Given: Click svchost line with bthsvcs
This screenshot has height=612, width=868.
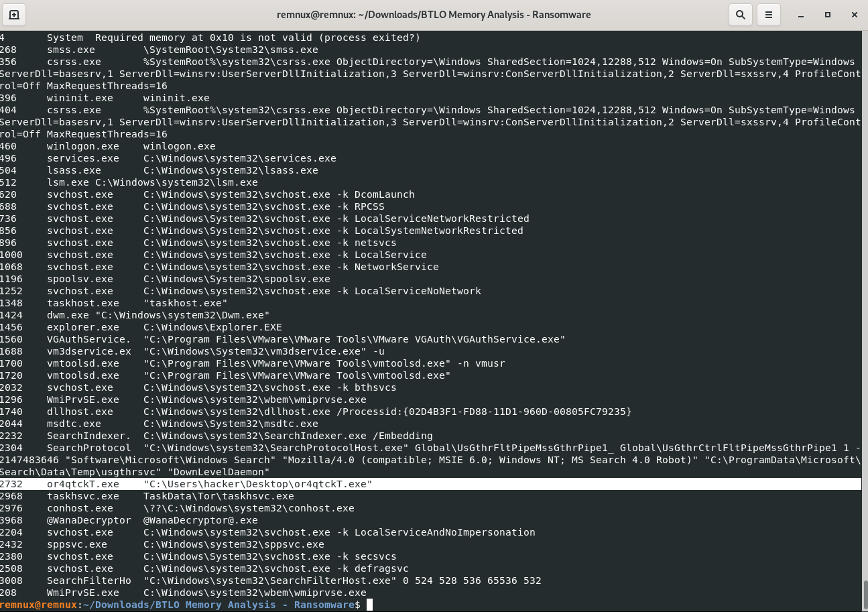Looking at the screenshot, I should [198, 387].
